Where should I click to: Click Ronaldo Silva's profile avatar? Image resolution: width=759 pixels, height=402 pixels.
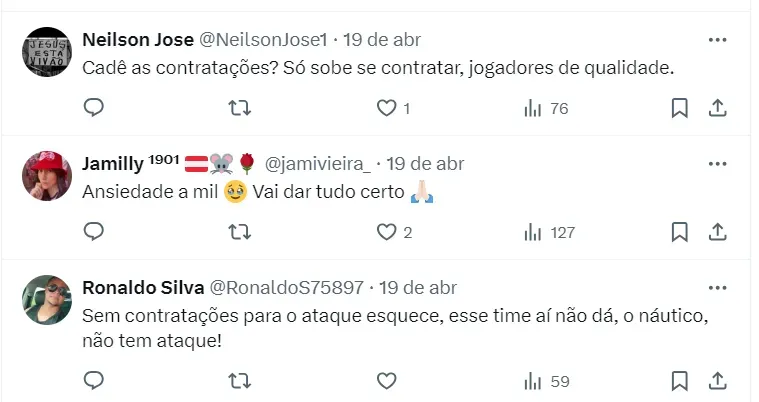47,300
